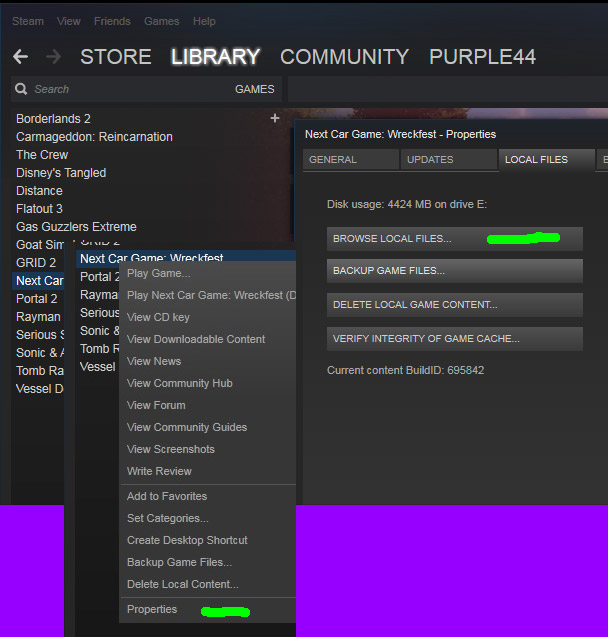
Task: Open the GAMES filter dropdown
Action: pos(255,89)
